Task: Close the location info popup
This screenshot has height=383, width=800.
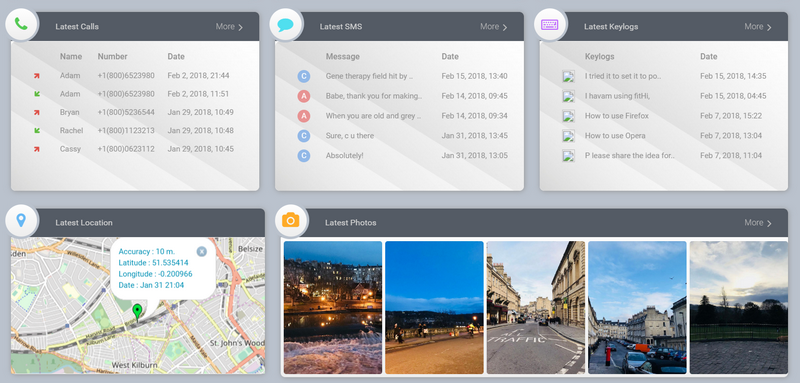Action: pos(202,251)
